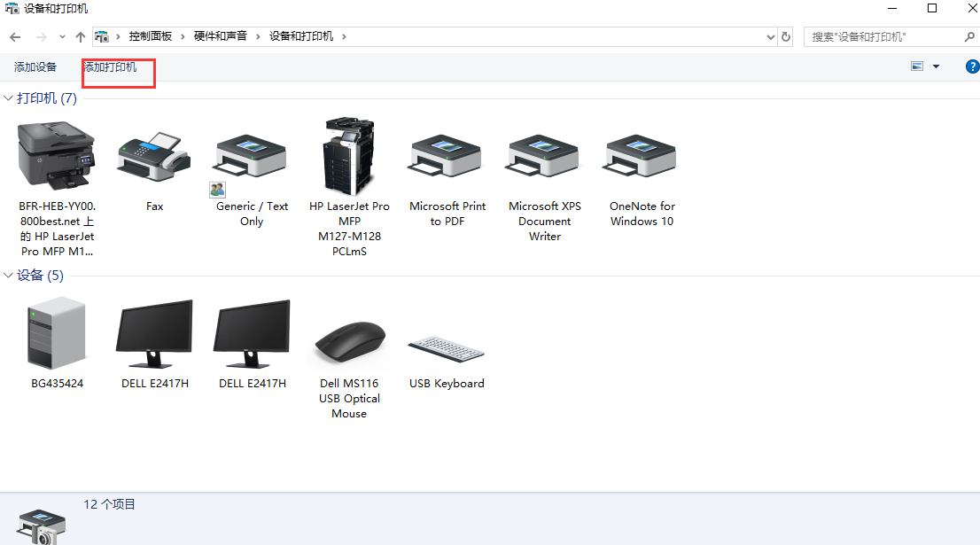This screenshot has height=545, width=980.
Task: Open the view options dropdown arrow
Action: point(936,66)
